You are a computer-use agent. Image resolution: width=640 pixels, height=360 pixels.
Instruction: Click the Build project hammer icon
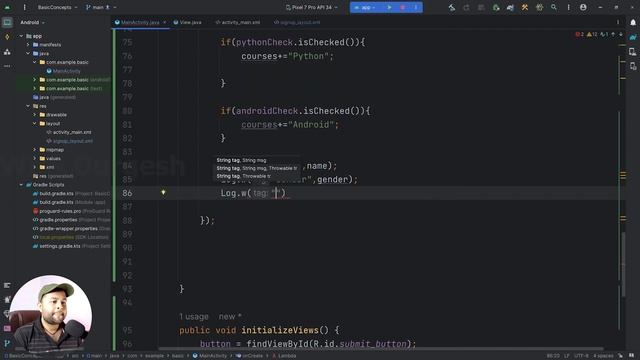click(x=451, y=7)
